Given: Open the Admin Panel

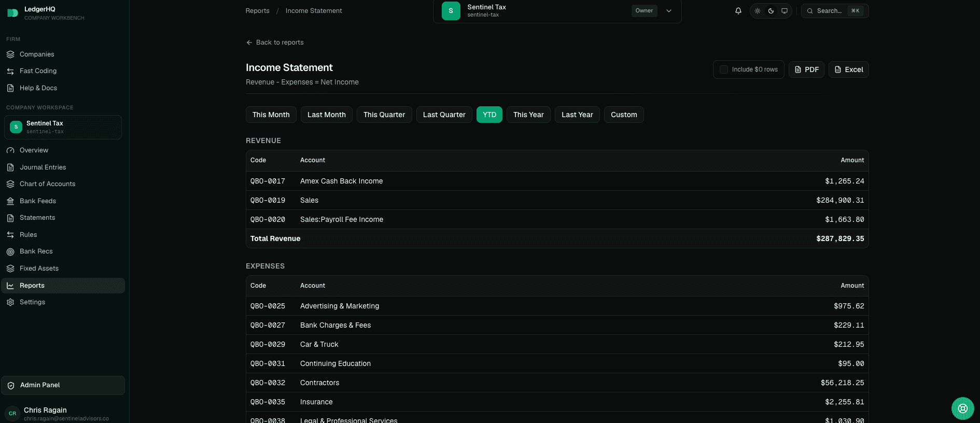Looking at the screenshot, I should point(63,385).
